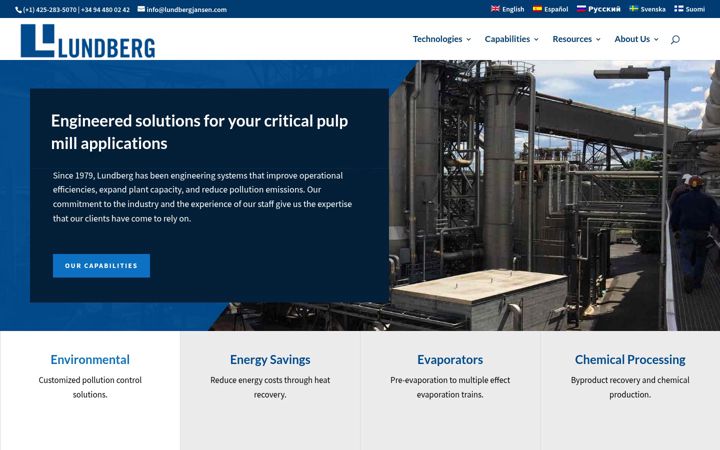Screen dimensions: 720x450
Task: Open the search magnifier icon
Action: click(675, 39)
